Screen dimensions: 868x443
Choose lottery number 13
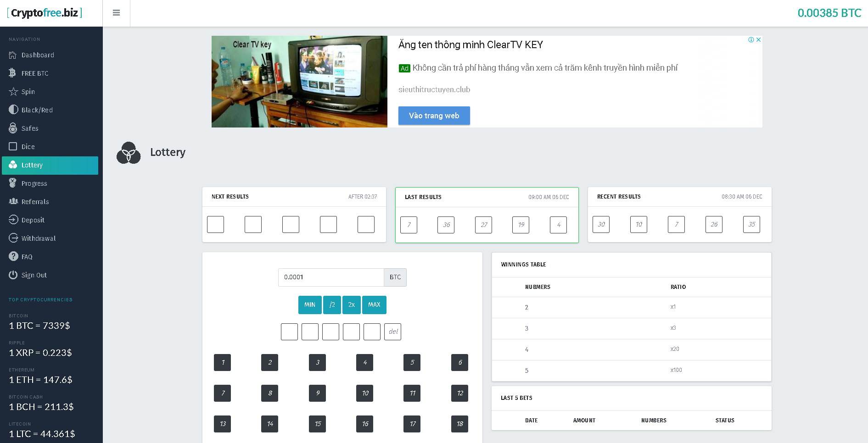coord(223,424)
